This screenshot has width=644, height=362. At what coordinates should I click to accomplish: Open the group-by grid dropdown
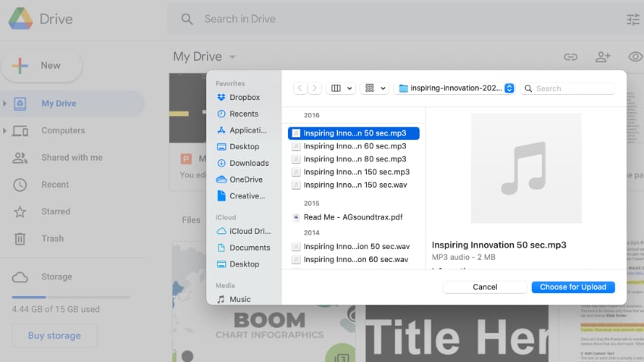(374, 89)
